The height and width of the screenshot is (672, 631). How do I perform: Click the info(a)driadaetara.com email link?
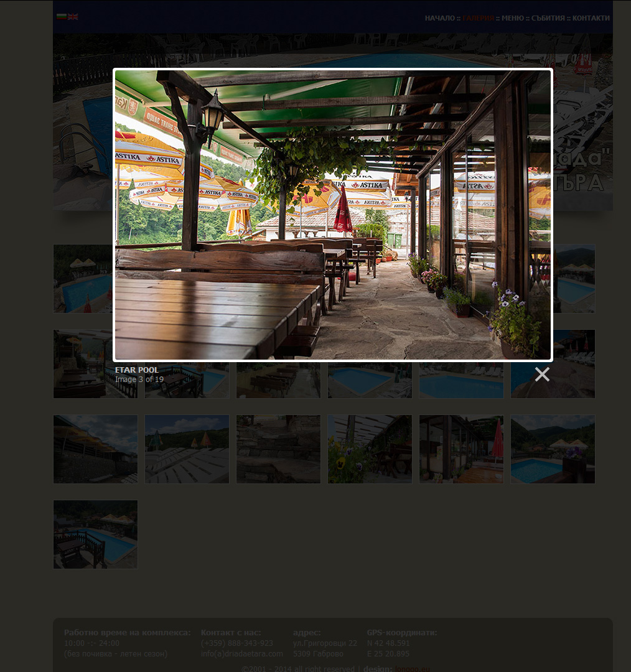click(242, 653)
